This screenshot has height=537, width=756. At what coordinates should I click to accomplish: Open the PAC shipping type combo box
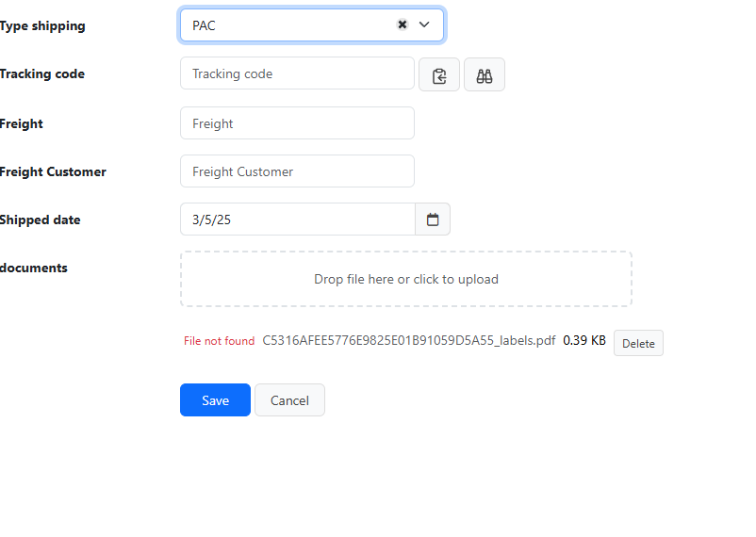(311, 25)
